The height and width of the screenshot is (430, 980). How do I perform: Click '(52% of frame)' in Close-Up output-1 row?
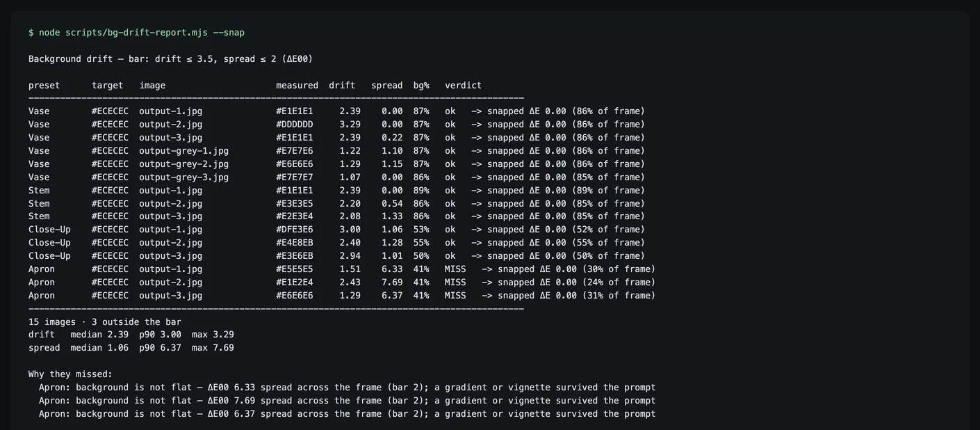608,230
